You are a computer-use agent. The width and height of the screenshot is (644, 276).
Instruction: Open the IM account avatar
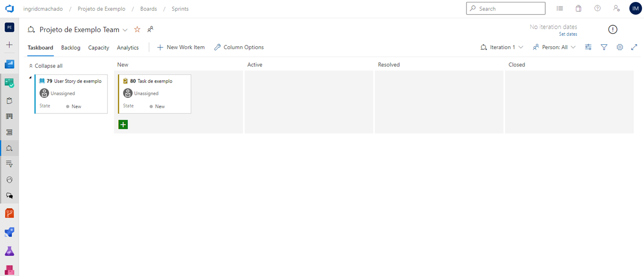(x=635, y=8)
